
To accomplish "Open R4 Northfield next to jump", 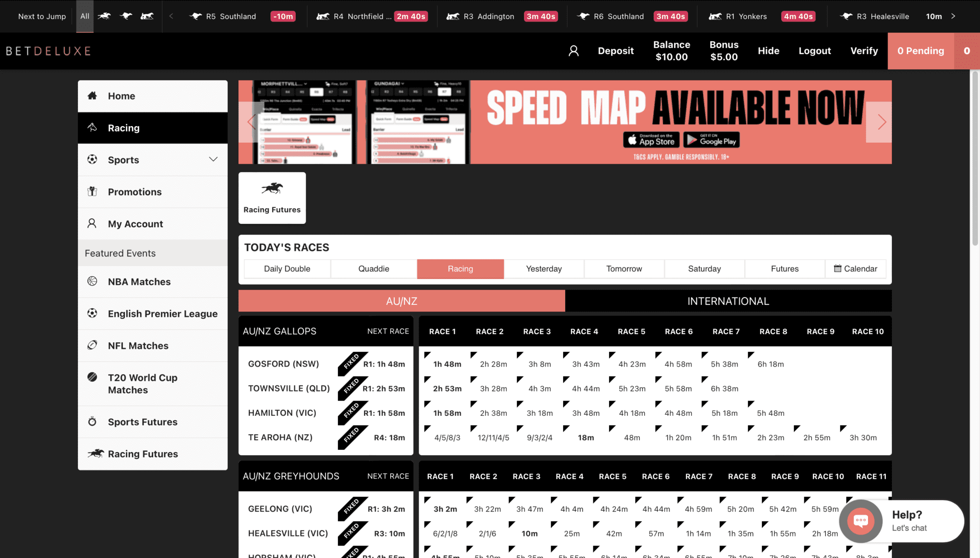I will (372, 16).
